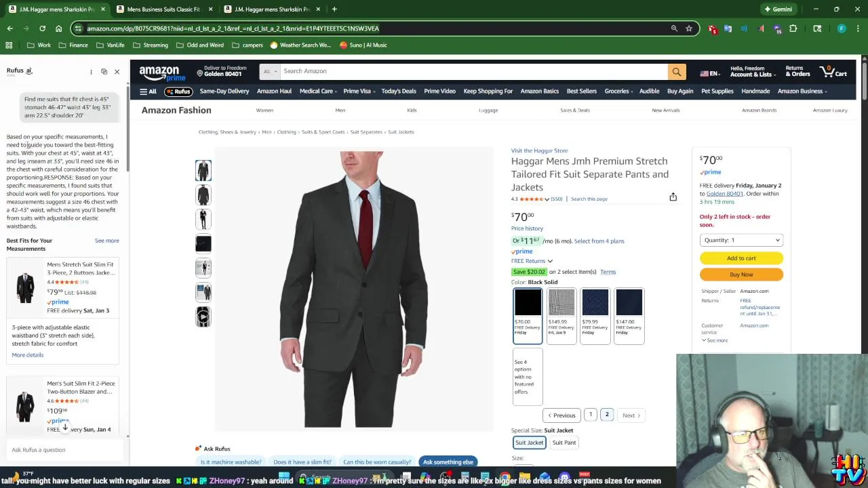Click the zoom magnifier icon in address bar

pyautogui.click(x=674, y=28)
